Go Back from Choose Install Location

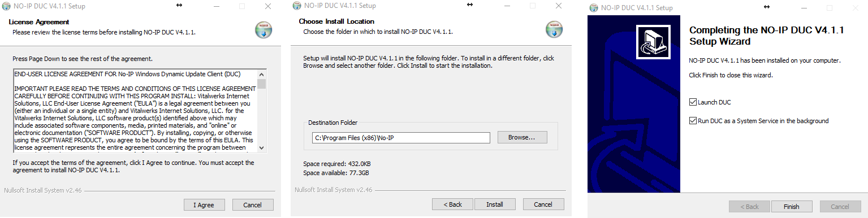(452, 204)
